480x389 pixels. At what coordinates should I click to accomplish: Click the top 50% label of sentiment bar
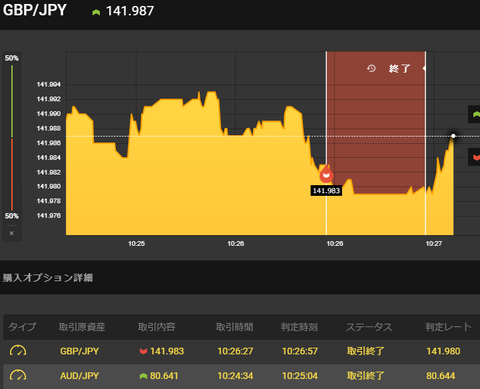[12, 58]
